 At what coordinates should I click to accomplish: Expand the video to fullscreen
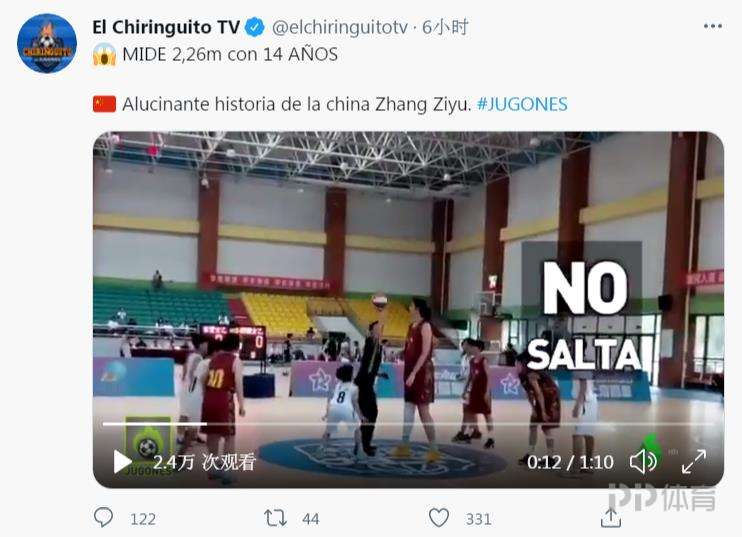[694, 461]
